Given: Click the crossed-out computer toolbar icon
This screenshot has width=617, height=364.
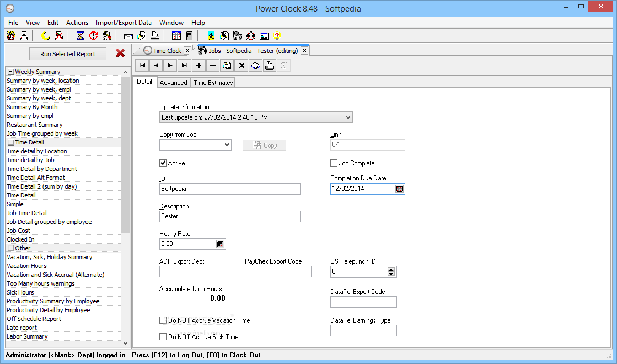Looking at the screenshot, I should coord(58,36).
